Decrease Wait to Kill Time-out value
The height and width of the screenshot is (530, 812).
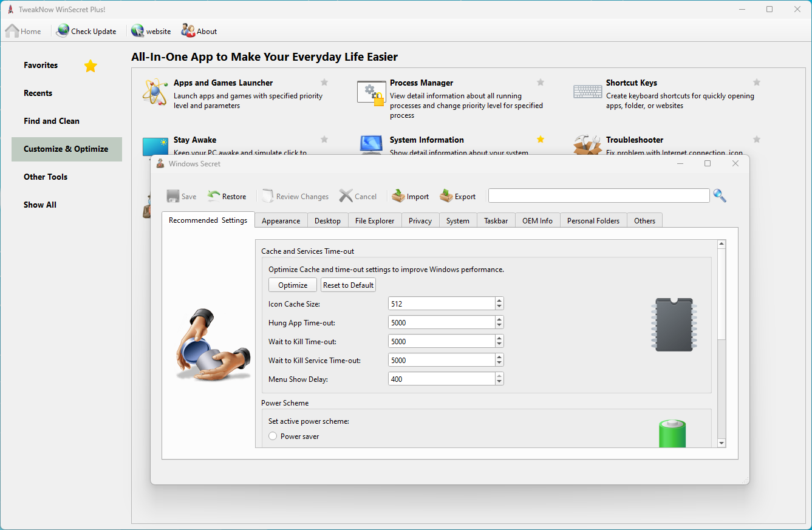click(499, 345)
